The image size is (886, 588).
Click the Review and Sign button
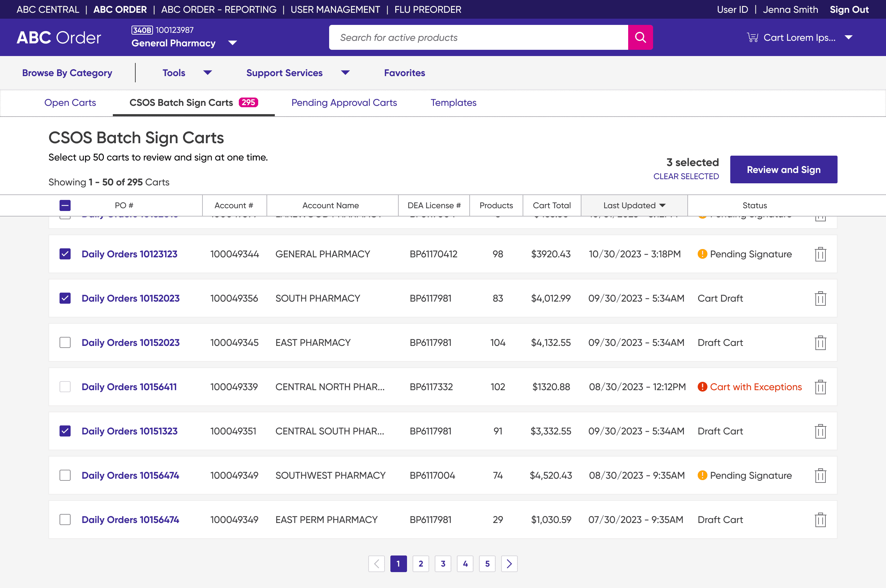point(784,169)
